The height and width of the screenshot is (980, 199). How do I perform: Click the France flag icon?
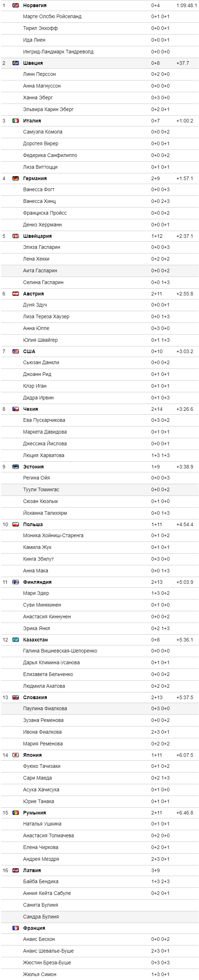[x=16, y=928]
